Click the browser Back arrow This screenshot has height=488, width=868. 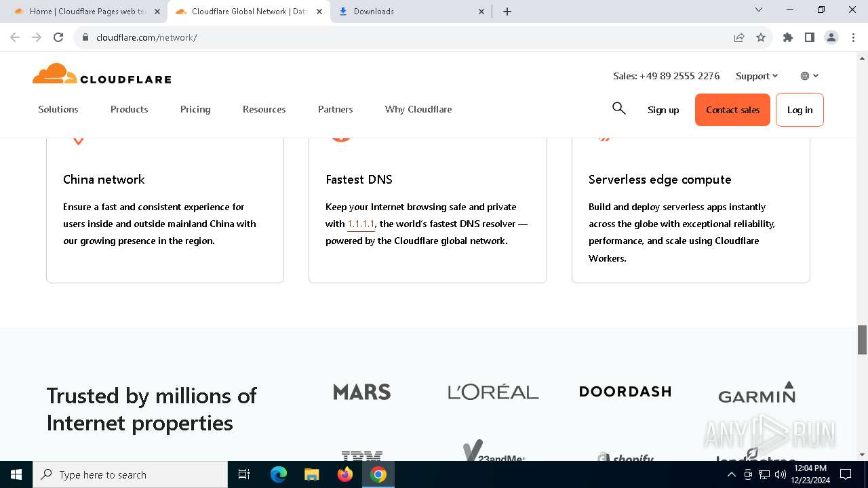(x=15, y=37)
